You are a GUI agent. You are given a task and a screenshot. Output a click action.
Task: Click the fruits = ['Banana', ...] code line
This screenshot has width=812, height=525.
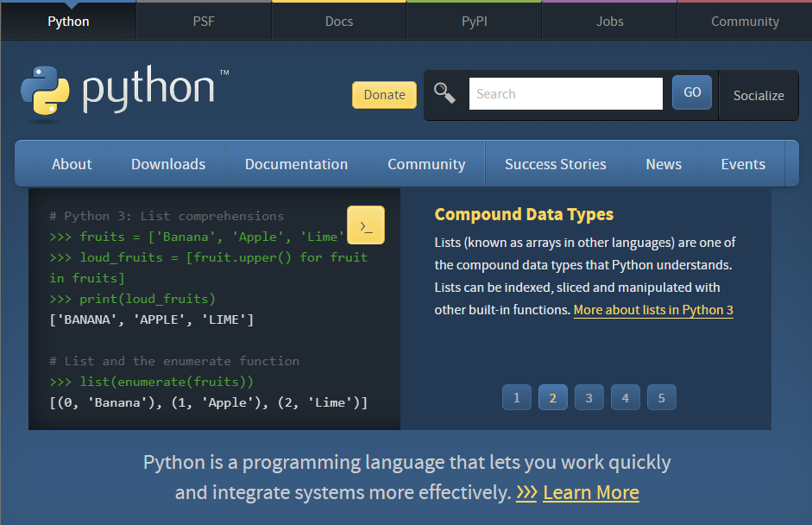[197, 237]
